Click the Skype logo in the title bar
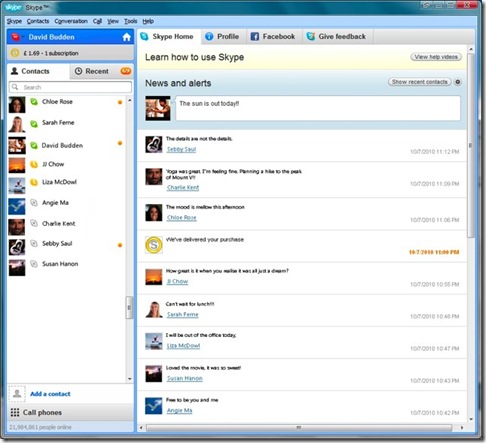Image resolution: width=486 pixels, height=443 pixels. tap(13, 7)
